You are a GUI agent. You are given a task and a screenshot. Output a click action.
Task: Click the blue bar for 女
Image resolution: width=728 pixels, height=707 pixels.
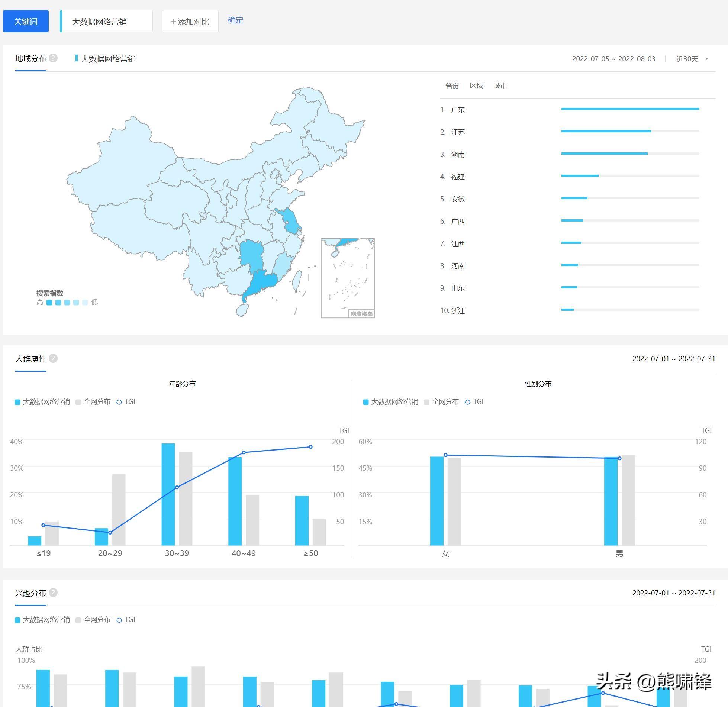tap(437, 501)
